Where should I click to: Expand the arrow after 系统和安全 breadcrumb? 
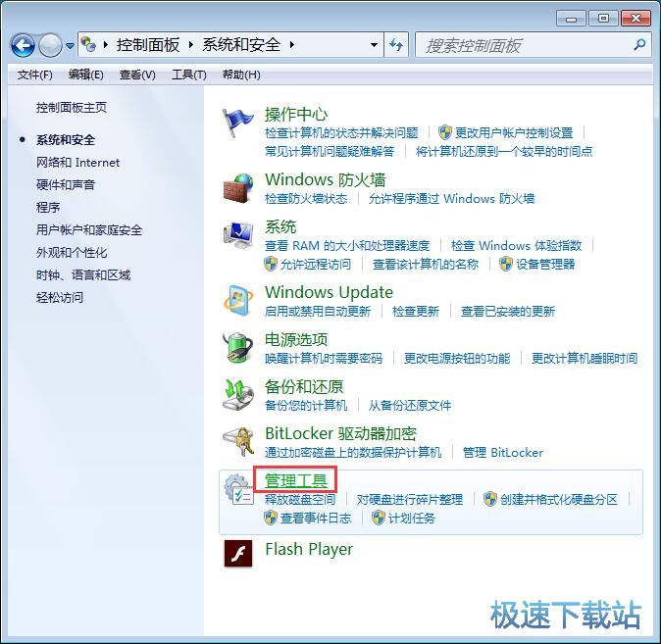pyautogui.click(x=292, y=44)
